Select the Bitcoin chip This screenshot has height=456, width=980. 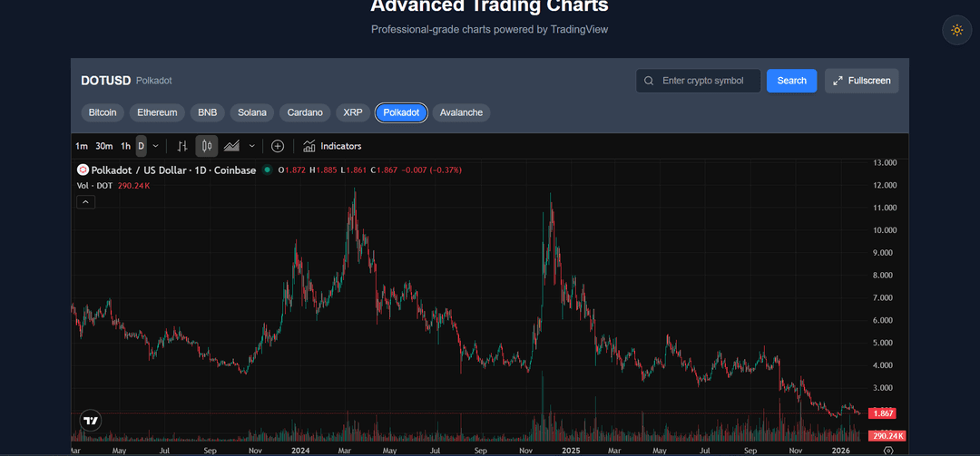coord(103,113)
